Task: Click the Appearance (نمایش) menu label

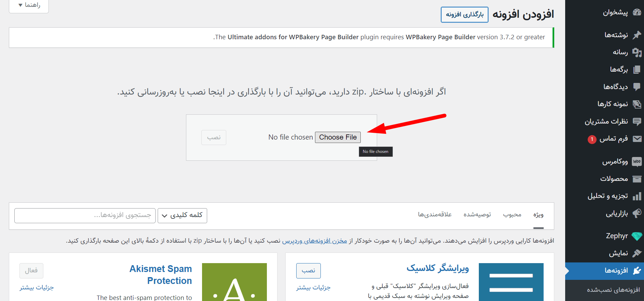Action: click(618, 253)
